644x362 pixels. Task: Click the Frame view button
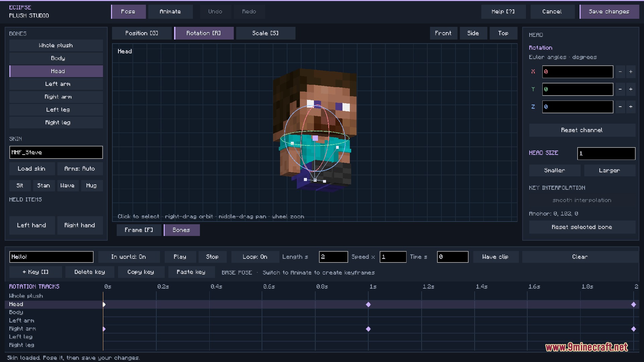(x=139, y=230)
